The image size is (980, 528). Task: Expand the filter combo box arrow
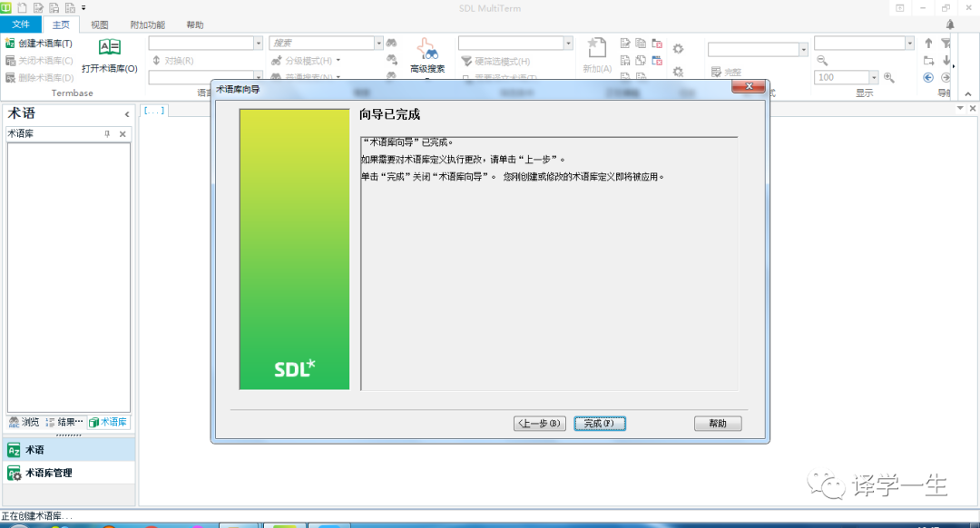[x=568, y=43]
